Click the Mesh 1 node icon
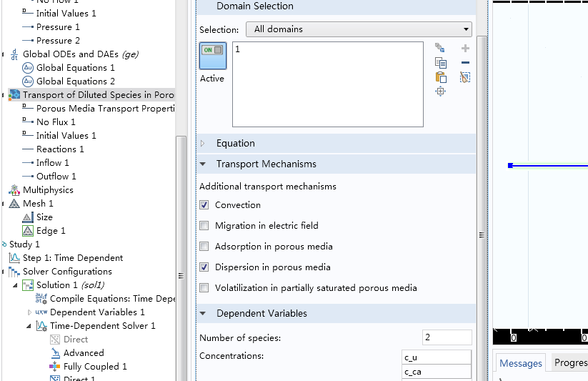The height and width of the screenshot is (381, 588). 14,204
